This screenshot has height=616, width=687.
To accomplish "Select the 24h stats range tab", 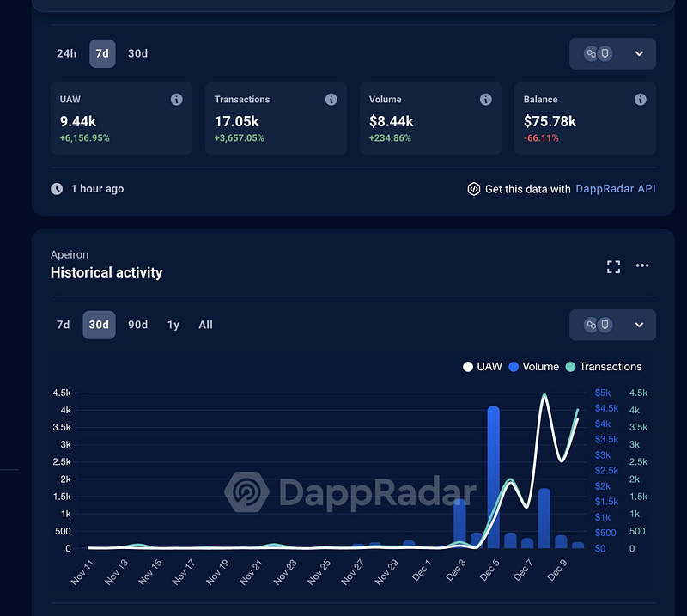I will tap(67, 53).
